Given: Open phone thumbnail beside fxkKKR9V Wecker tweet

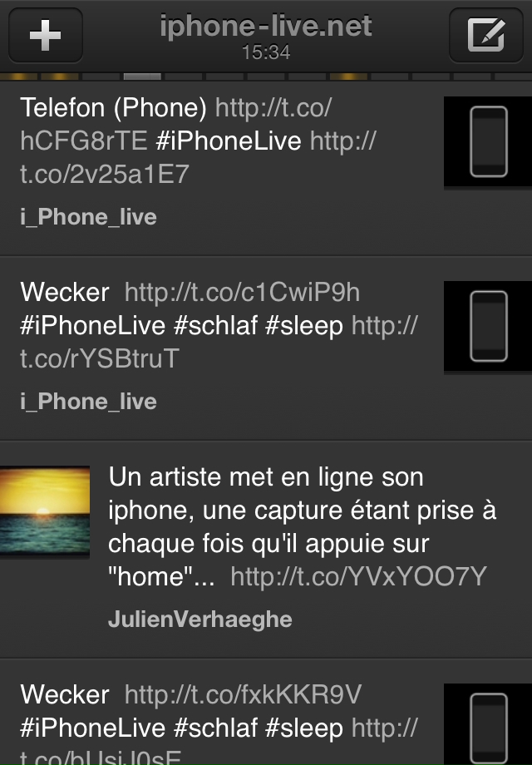Looking at the screenshot, I should pos(488,724).
